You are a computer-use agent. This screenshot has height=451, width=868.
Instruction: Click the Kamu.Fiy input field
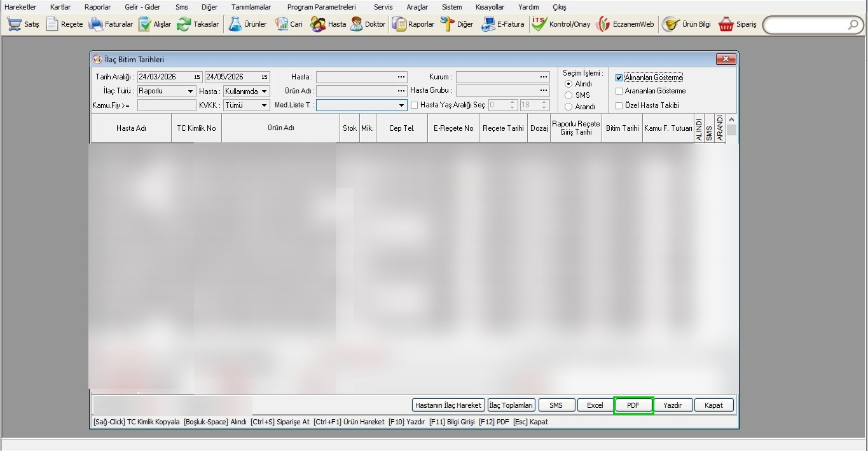coord(166,105)
